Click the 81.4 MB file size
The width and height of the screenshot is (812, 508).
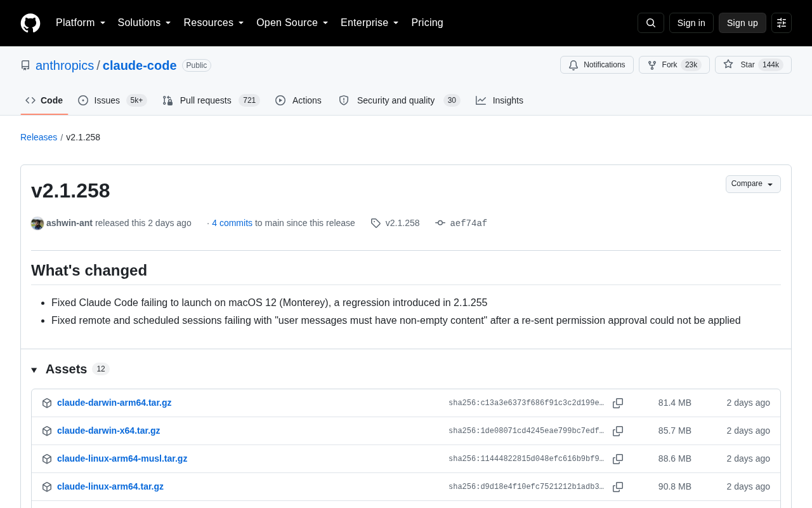point(674,403)
